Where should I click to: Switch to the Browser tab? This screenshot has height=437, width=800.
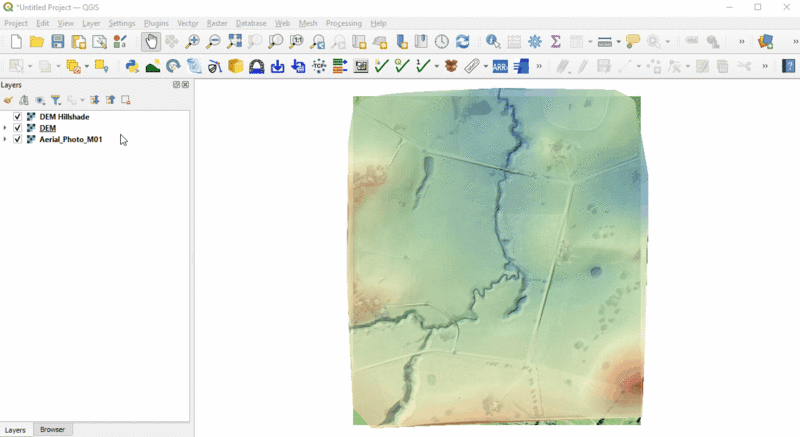coord(52,430)
